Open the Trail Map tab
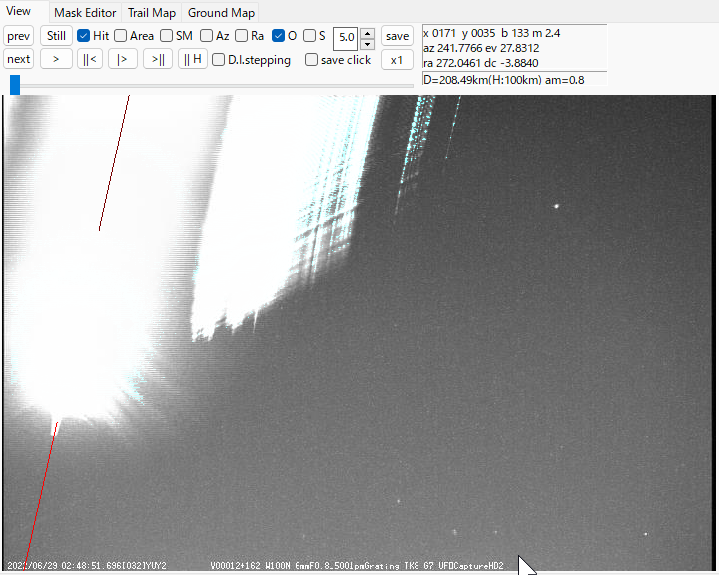This screenshot has height=575, width=719. (x=151, y=13)
